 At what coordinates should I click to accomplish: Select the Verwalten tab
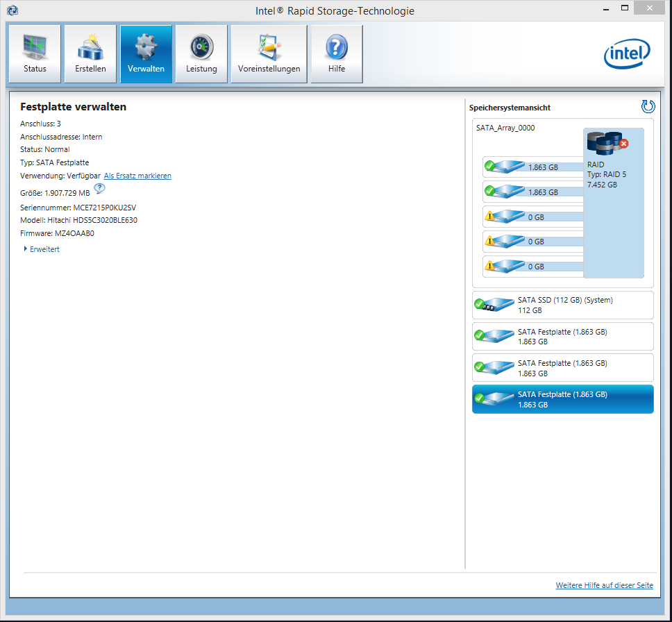[146, 54]
